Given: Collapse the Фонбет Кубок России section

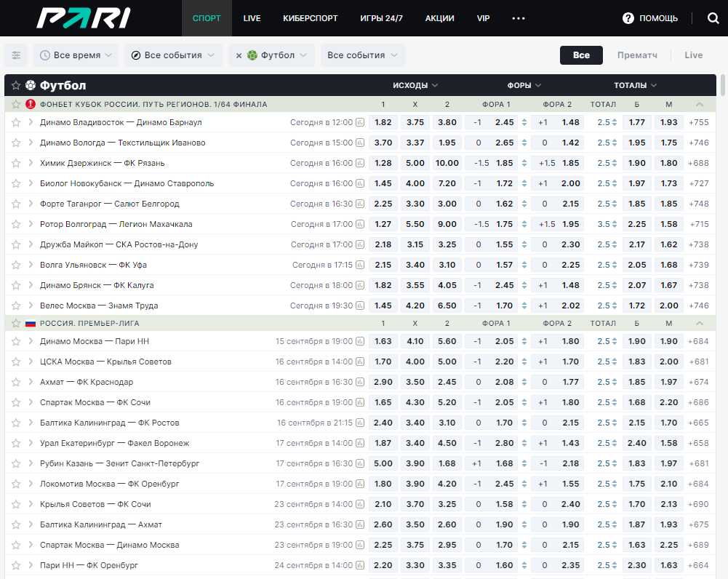Looking at the screenshot, I should (700, 104).
